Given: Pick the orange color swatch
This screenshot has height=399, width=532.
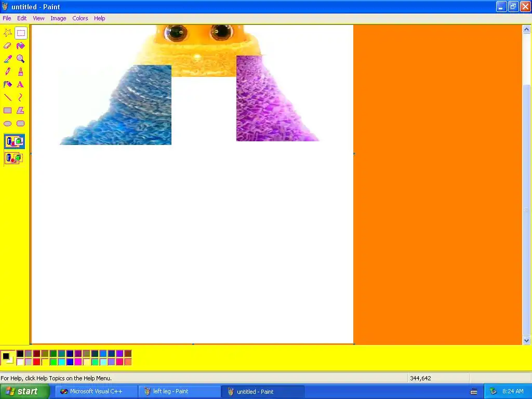Looking at the screenshot, I should click(x=128, y=362).
